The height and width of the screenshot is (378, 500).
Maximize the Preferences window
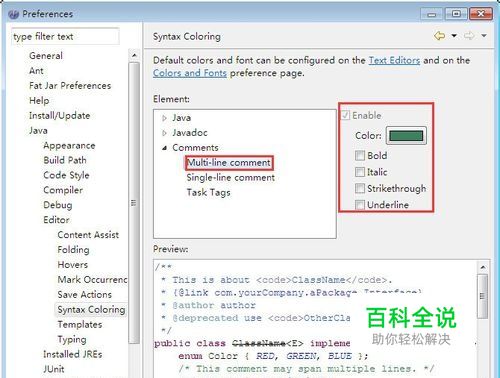(x=456, y=14)
